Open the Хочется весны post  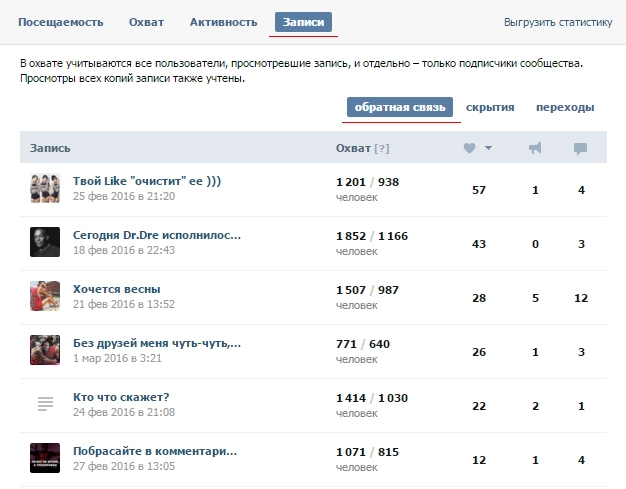click(117, 289)
